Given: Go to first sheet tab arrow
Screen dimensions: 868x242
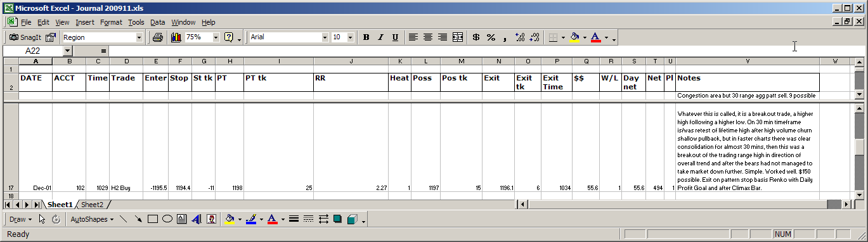Looking at the screenshot, I should [x=8, y=205].
